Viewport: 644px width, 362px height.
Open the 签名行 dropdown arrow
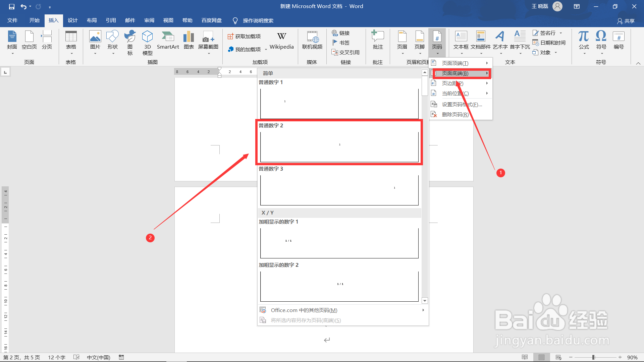[x=561, y=33]
